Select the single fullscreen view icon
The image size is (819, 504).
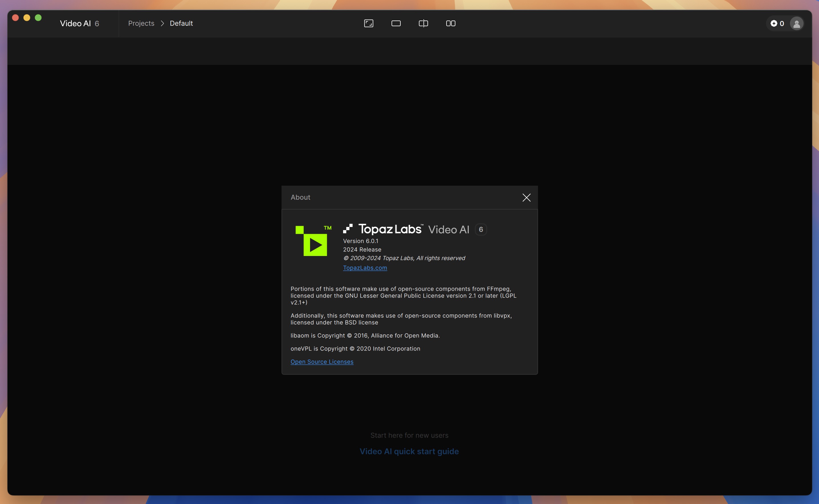click(369, 23)
